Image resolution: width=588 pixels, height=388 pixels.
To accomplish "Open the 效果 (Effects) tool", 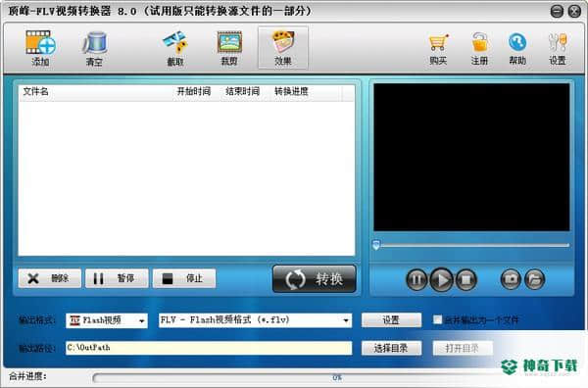I will 283,48.
